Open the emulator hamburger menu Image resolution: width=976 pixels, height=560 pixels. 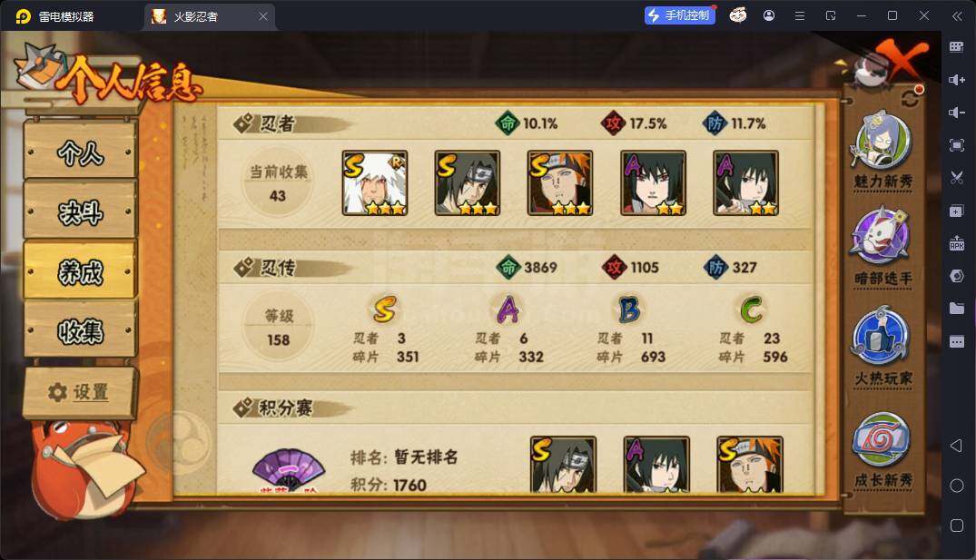click(800, 15)
